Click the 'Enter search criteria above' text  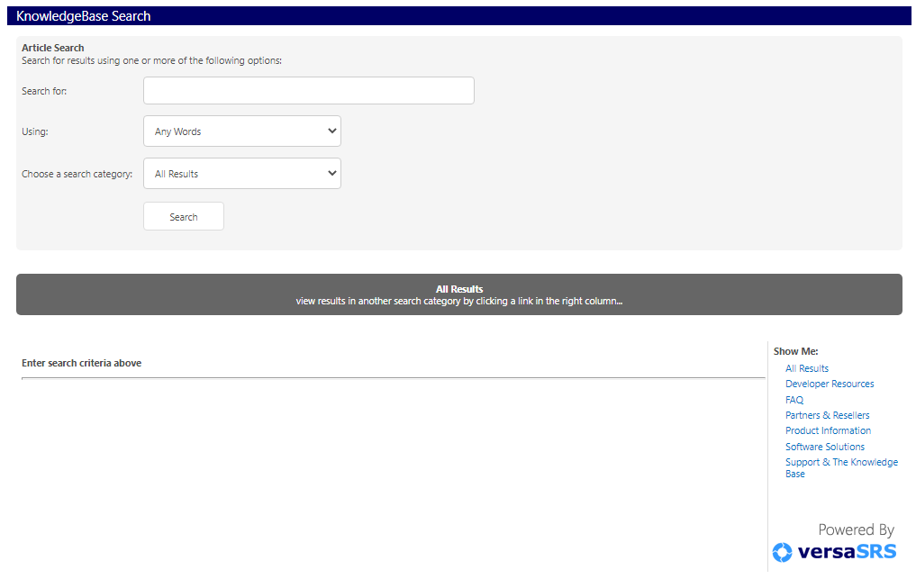(x=81, y=363)
